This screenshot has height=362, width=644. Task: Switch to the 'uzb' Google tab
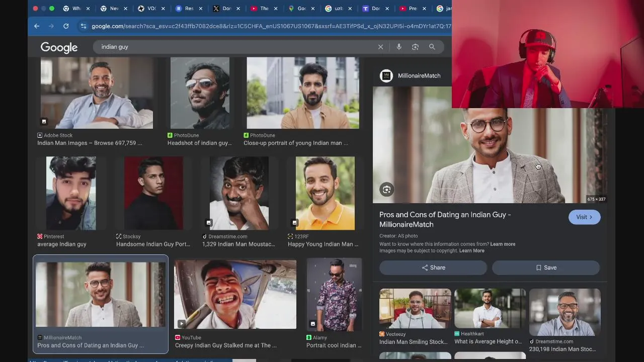click(339, 9)
